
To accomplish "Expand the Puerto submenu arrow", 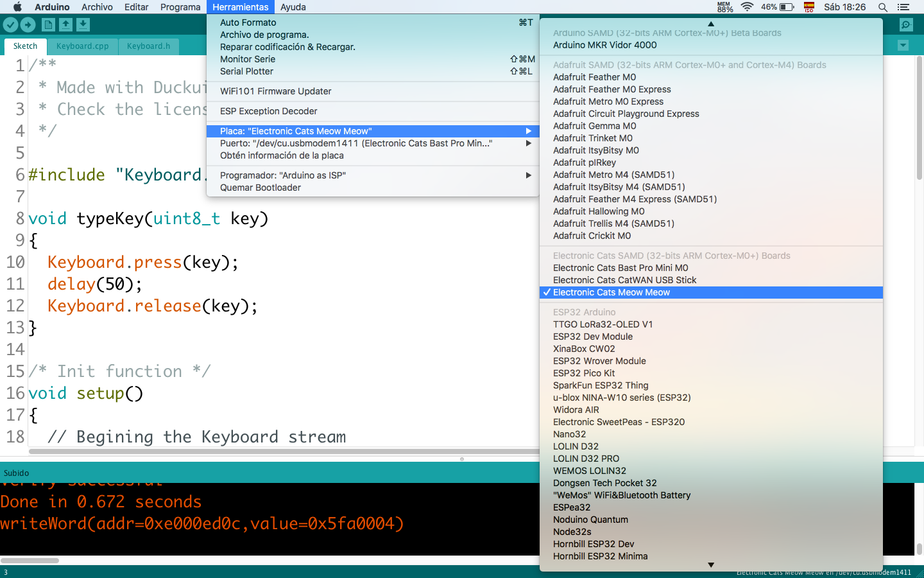I will click(529, 143).
